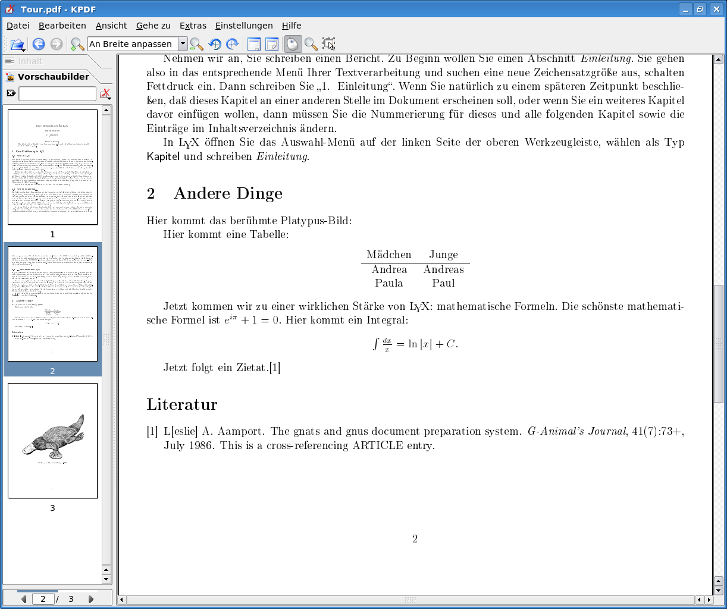Click table cell Paul
The width and height of the screenshot is (727, 609).
444,283
